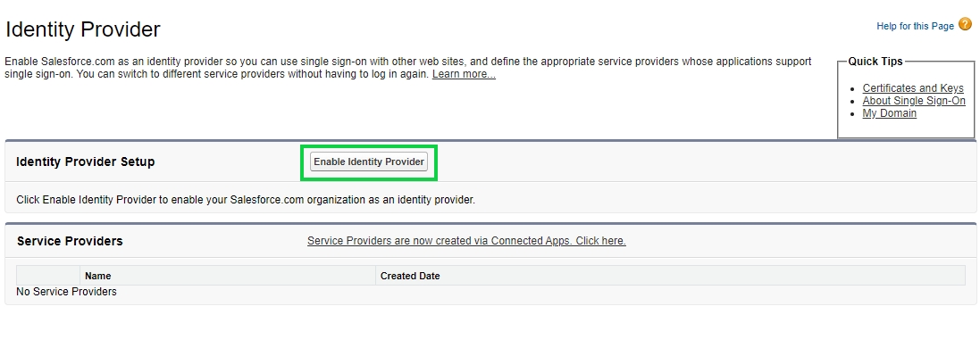This screenshot has width=980, height=348.
Task: Click the Enable Identity Provider button
Action: [x=369, y=162]
